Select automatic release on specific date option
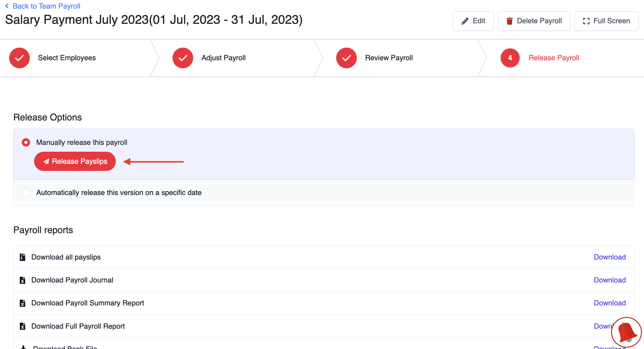The width and height of the screenshot is (644, 349). click(x=26, y=193)
